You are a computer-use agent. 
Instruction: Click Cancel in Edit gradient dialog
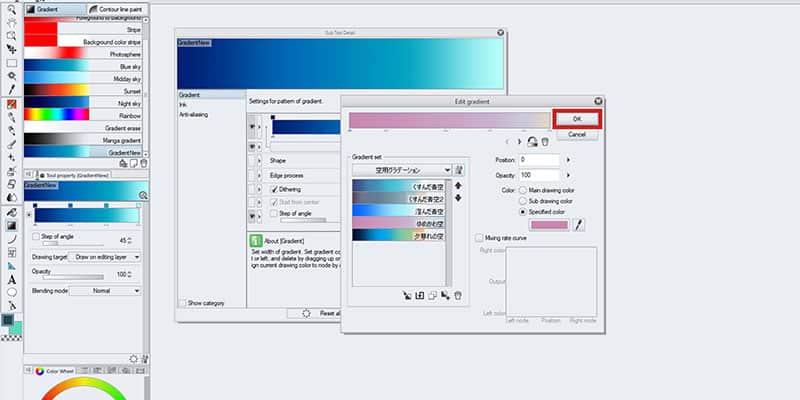[x=577, y=135]
